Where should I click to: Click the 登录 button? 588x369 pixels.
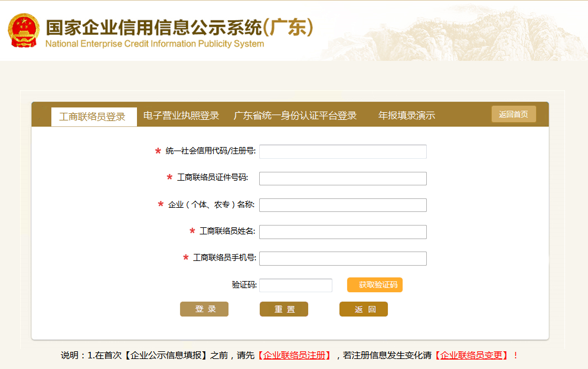(x=204, y=309)
